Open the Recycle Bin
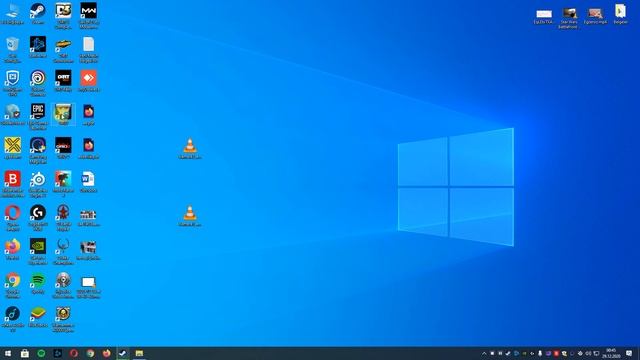Viewport: 640px width, 360px height. point(13,49)
